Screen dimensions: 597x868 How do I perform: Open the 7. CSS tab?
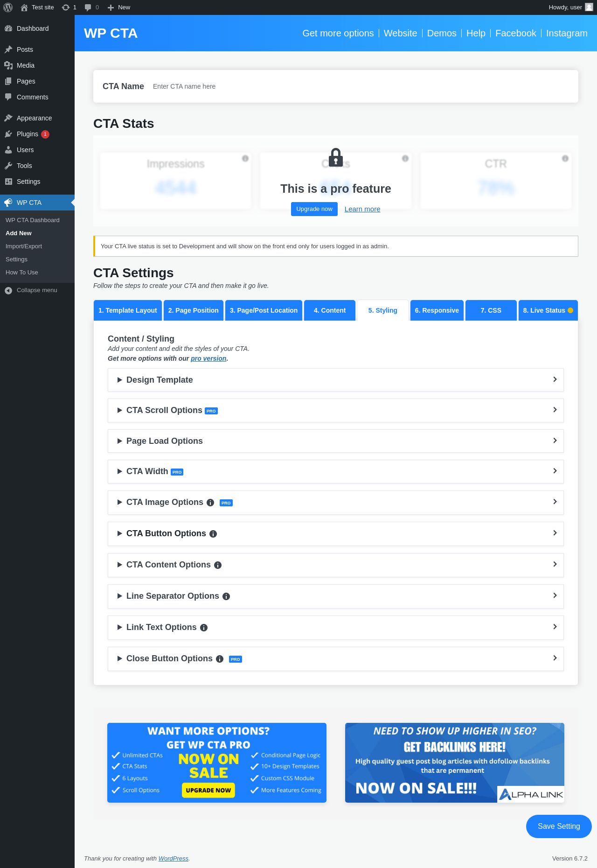pos(491,310)
